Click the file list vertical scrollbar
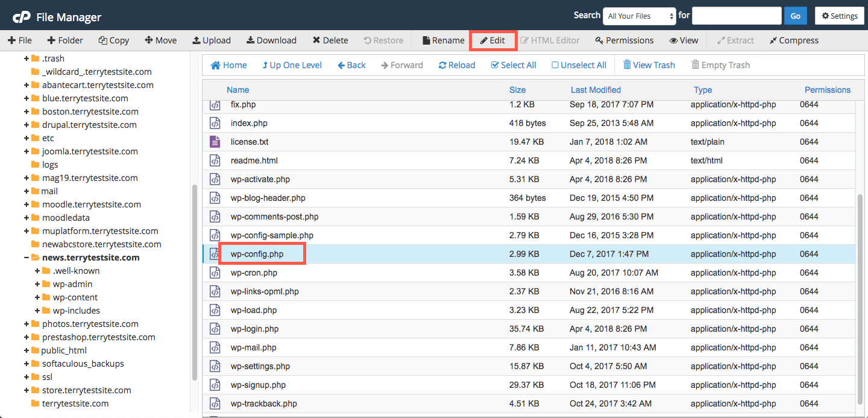This screenshot has height=418, width=868. [860, 300]
